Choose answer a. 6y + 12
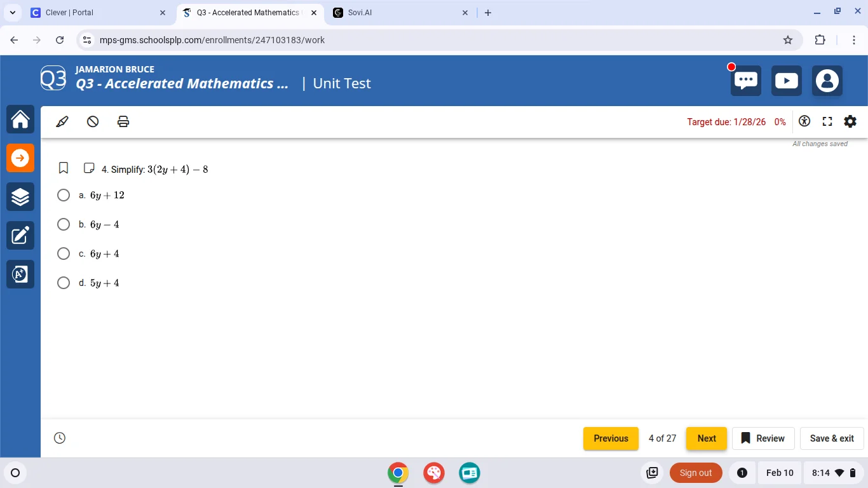The image size is (868, 488). [64, 195]
